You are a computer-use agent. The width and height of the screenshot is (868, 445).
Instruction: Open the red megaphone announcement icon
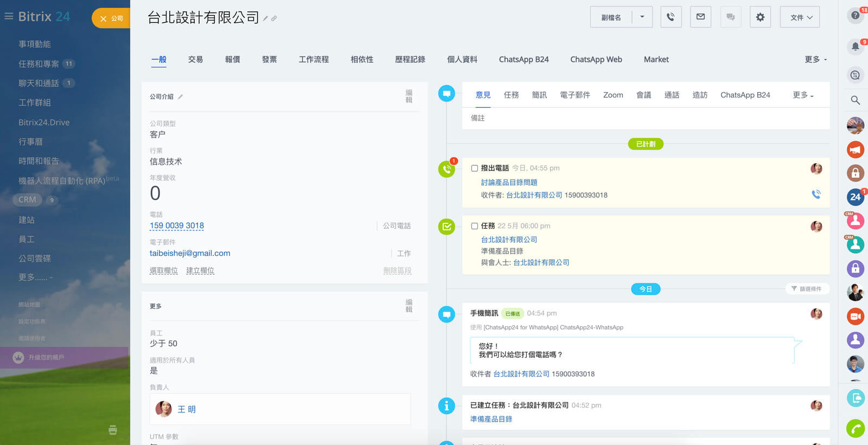tap(856, 150)
